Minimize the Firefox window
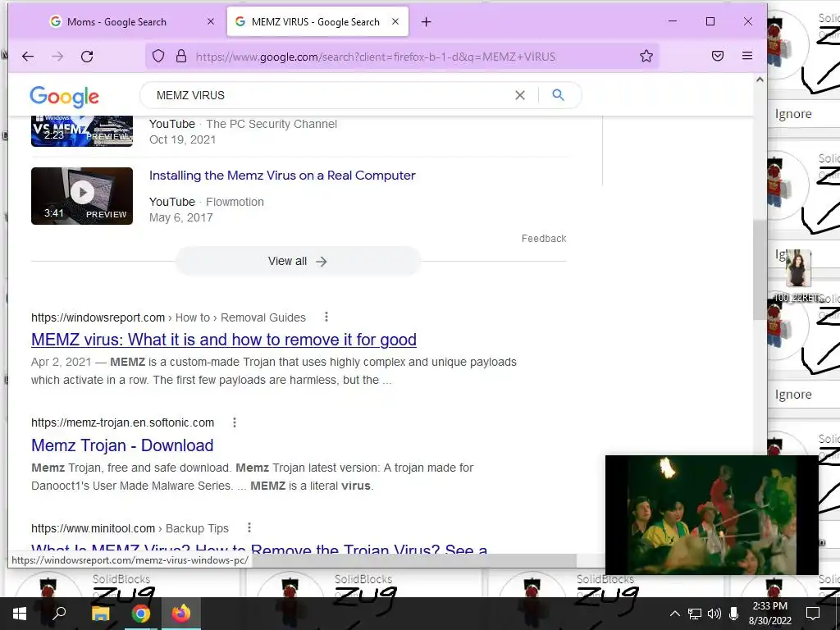This screenshot has height=630, width=840. tap(673, 21)
